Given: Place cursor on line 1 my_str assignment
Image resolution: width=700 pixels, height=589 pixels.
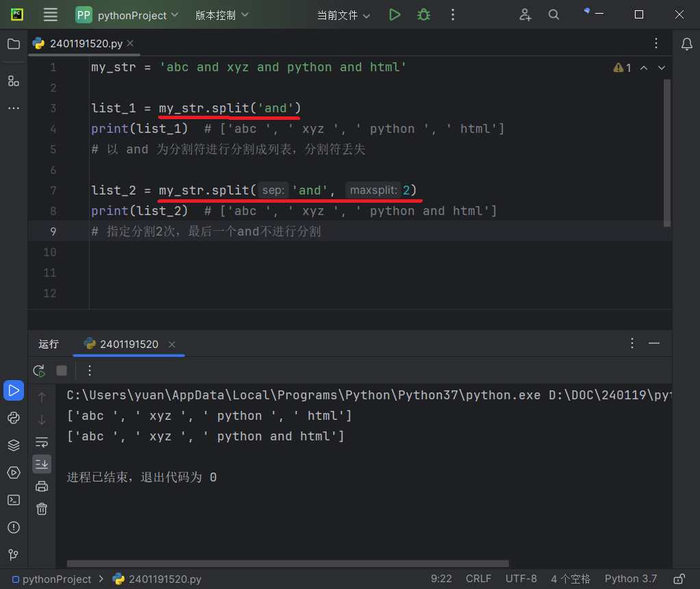Looking at the screenshot, I should pos(249,67).
